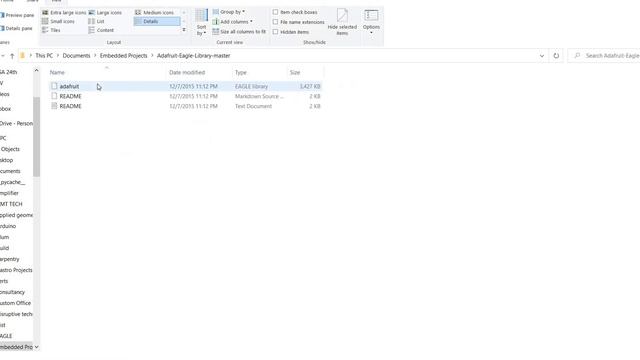Switch to Medium icons layout

pos(154,13)
